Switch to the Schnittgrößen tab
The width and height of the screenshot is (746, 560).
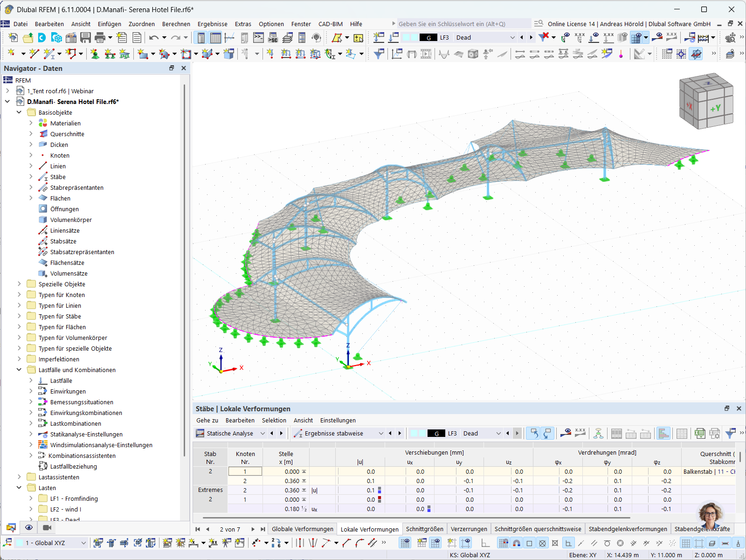click(x=424, y=529)
